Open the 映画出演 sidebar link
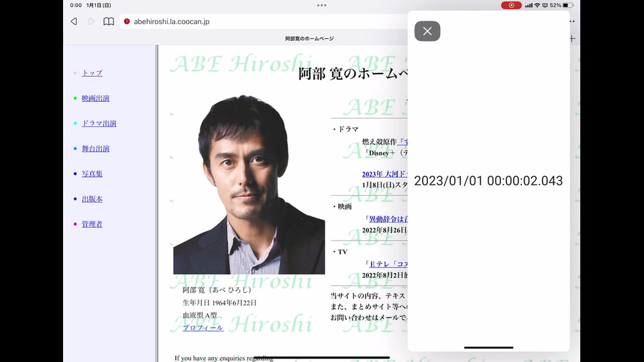Screen dimensions: 644x362 tap(95, 98)
